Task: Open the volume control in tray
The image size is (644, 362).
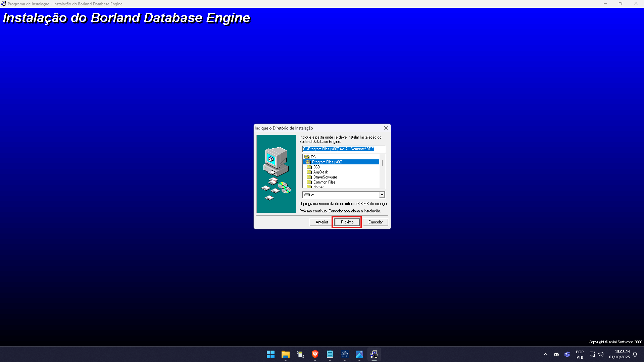Action: (601, 354)
